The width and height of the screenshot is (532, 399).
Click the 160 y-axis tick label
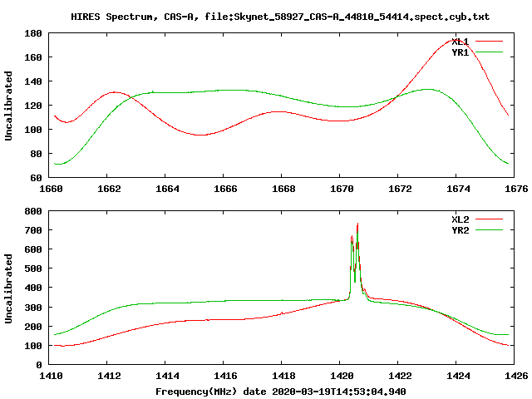pos(33,57)
